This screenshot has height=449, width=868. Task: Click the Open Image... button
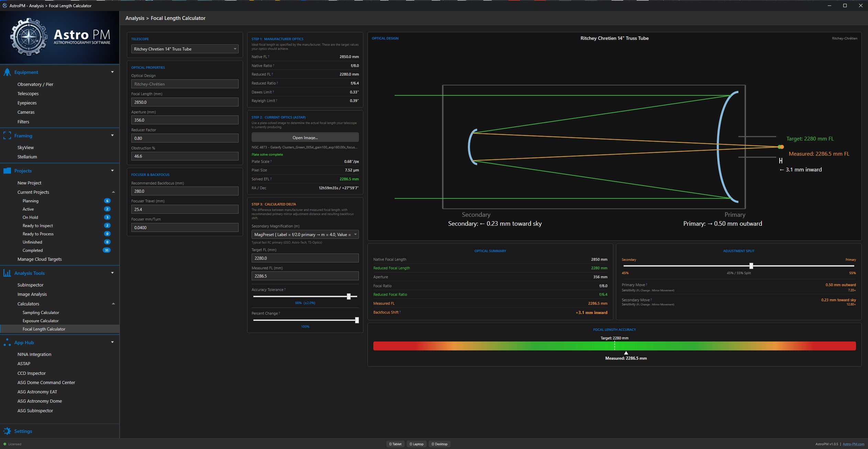tap(305, 137)
